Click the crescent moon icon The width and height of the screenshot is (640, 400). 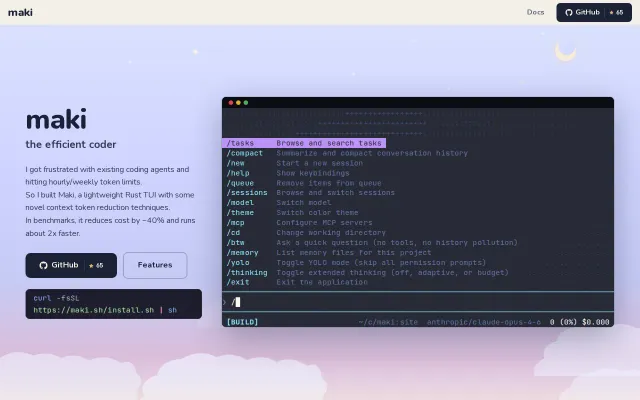tap(566, 52)
